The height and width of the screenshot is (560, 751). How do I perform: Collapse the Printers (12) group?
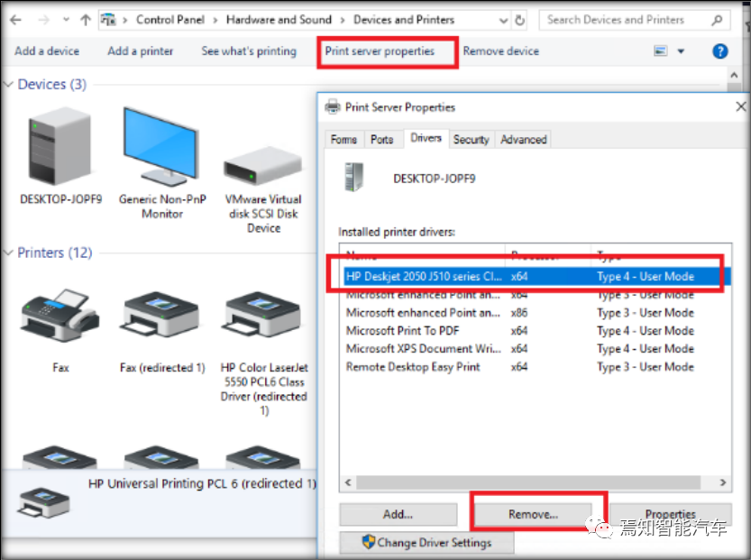[9, 253]
